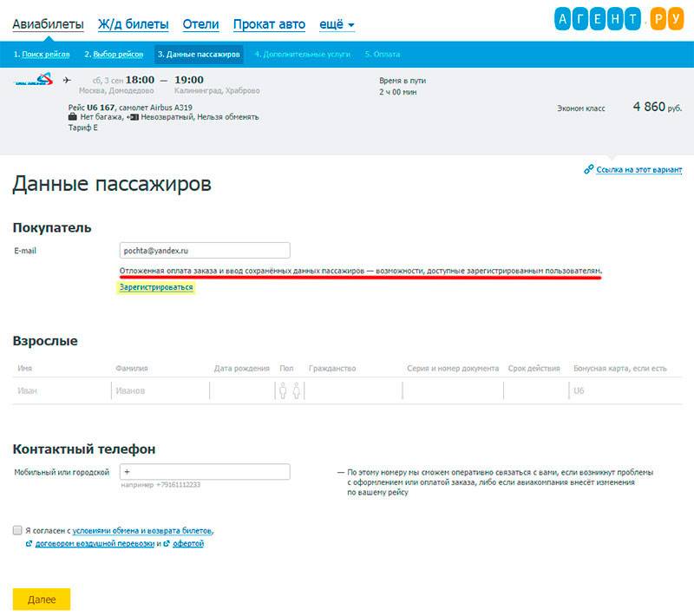This screenshot has height=616, width=694.
Task: Click step 4 Дополнительные услуги
Action: pos(302,54)
